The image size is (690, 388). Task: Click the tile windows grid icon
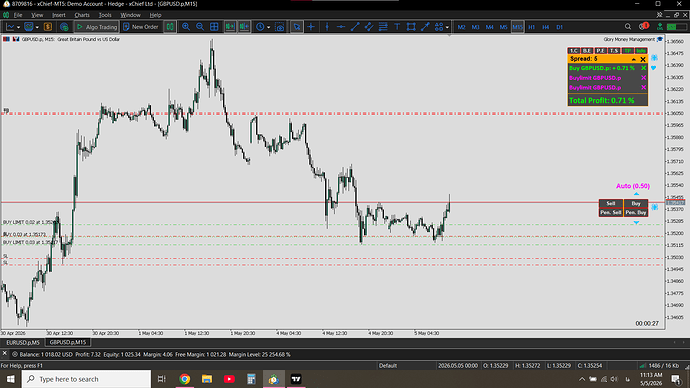coord(214,27)
